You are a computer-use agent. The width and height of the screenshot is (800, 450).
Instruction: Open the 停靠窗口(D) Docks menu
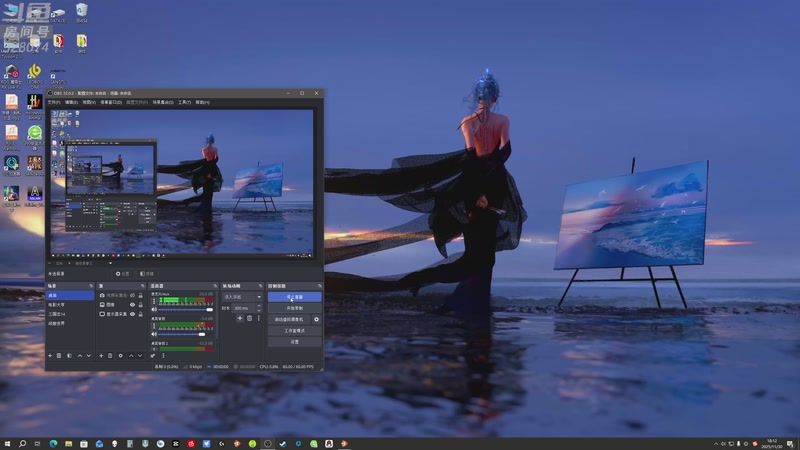click(x=111, y=102)
